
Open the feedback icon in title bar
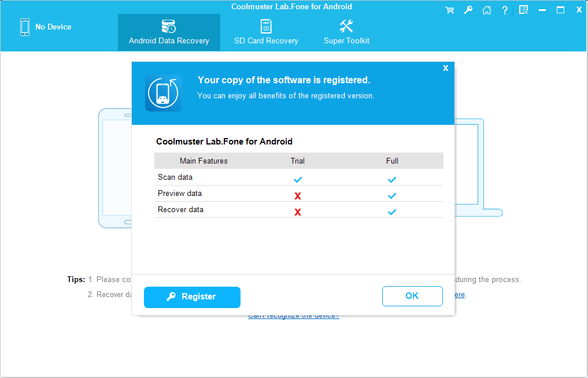pyautogui.click(x=523, y=10)
